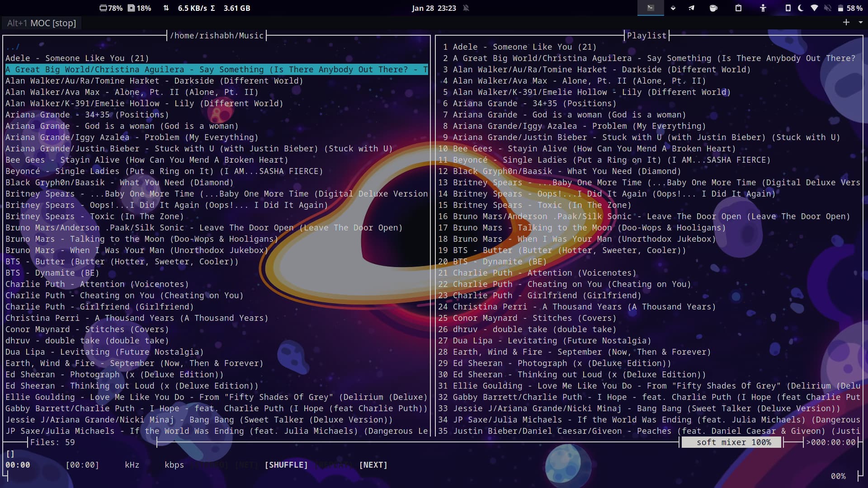Open the Telegram paper-plane tray icon
868x488 pixels.
[691, 8]
